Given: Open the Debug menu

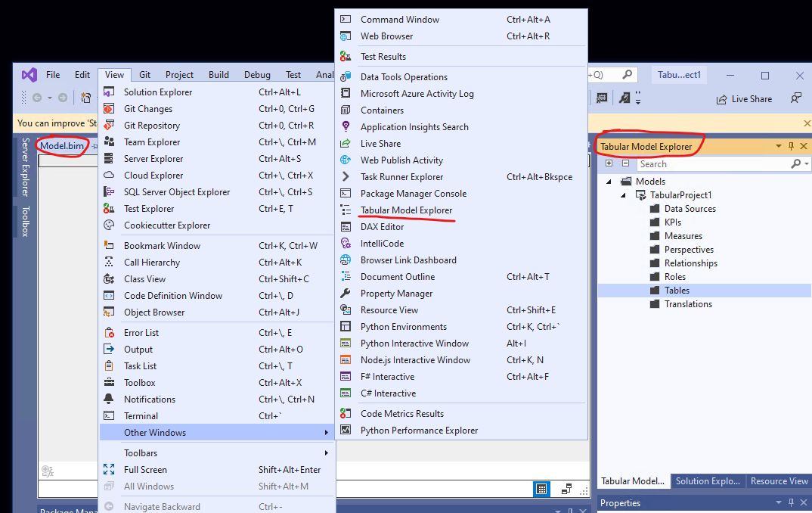Looking at the screenshot, I should pyautogui.click(x=257, y=75).
